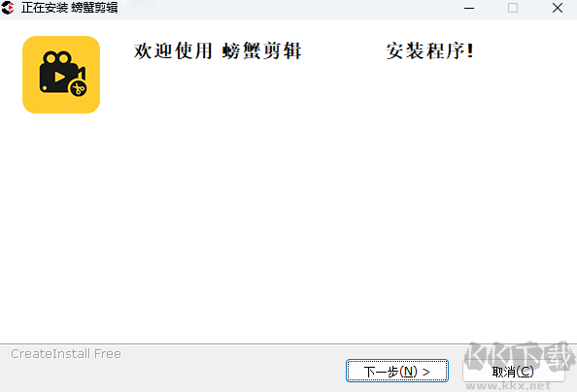Click the 欢迎使用 螃蟹剪辑 heading text

point(218,50)
